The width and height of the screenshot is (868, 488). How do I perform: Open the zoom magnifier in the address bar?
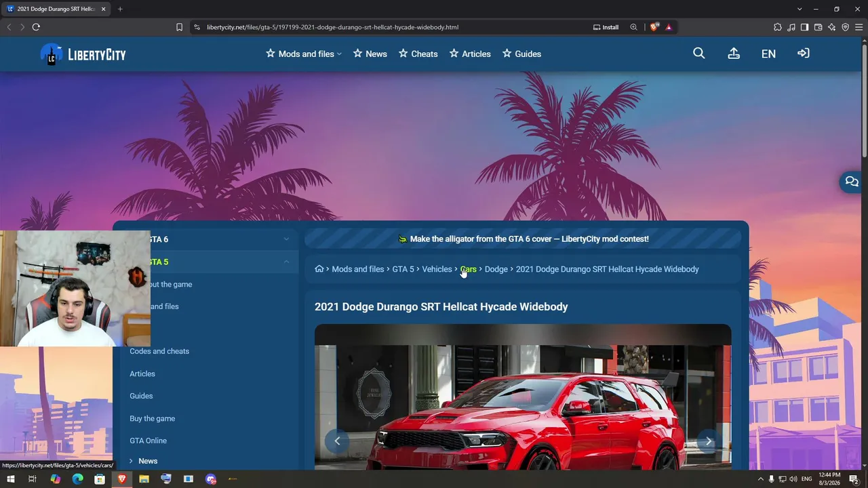click(633, 27)
